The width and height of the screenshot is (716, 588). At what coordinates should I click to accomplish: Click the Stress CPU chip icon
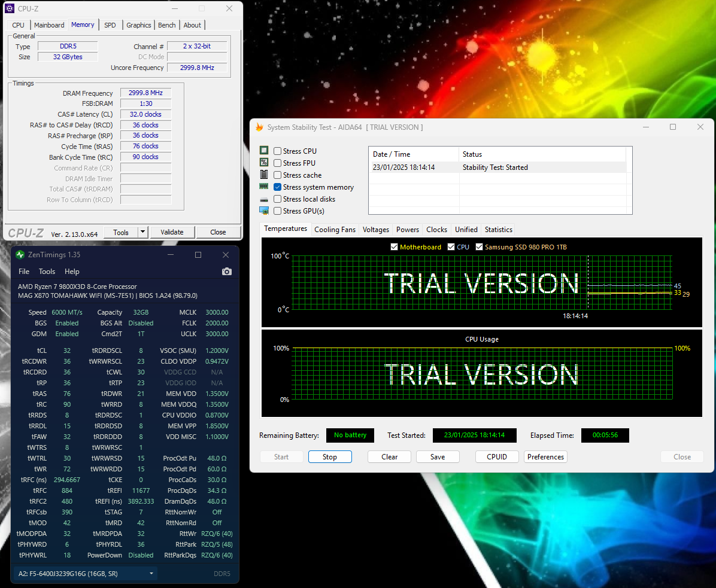[x=264, y=151]
